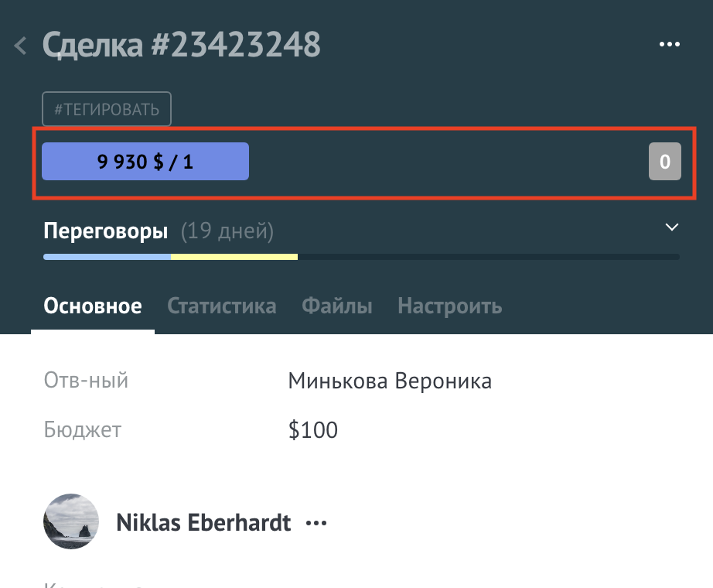Expand the Переговоры stage dropdown chevron
The width and height of the screenshot is (713, 588).
672,227
